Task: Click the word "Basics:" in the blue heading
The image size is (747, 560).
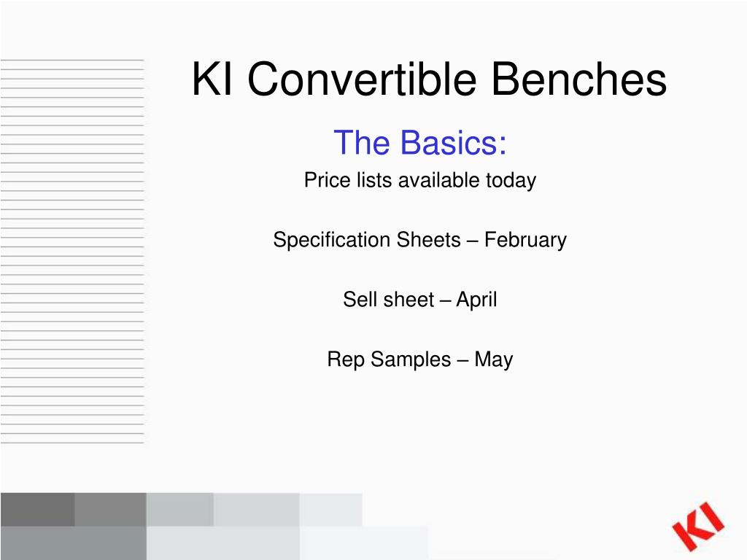Action: tap(453, 142)
